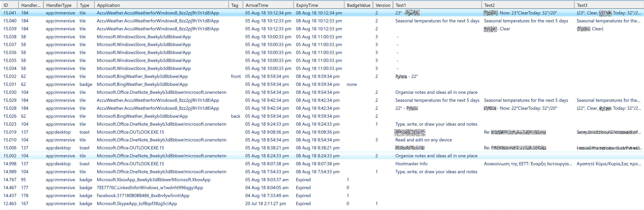Image resolution: width=644 pixels, height=210 pixels.
Task: Sort by the ExpiryTime column header
Action: pyautogui.click(x=307, y=5)
